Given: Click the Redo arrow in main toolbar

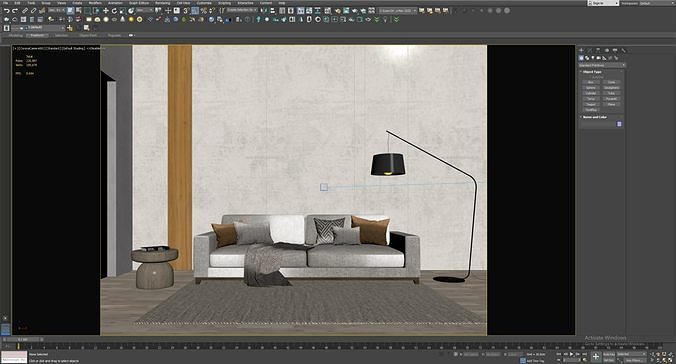Looking at the screenshot, I should pyautogui.click(x=15, y=10).
